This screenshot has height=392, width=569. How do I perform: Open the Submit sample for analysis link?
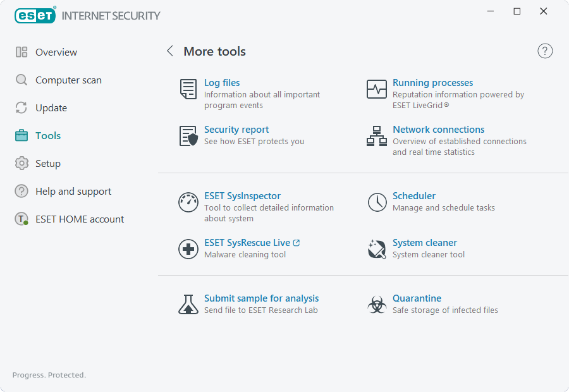[x=261, y=298]
